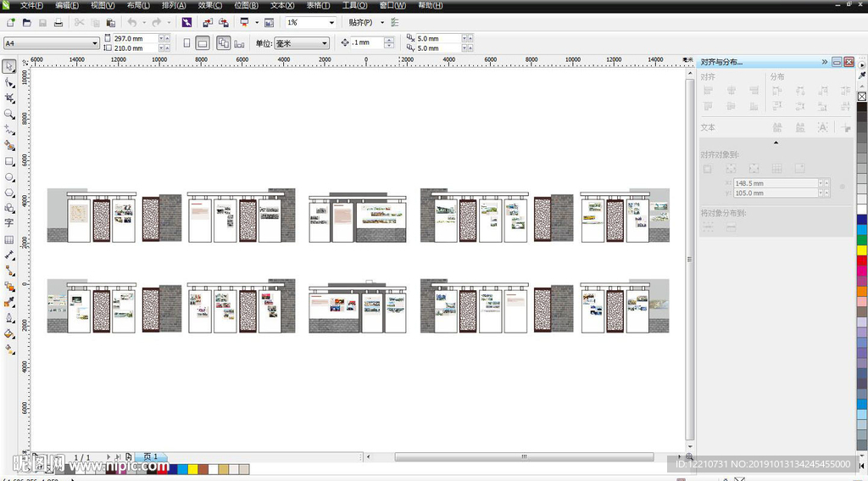
Task: Switch to the 页 1 page tab
Action: [150, 457]
